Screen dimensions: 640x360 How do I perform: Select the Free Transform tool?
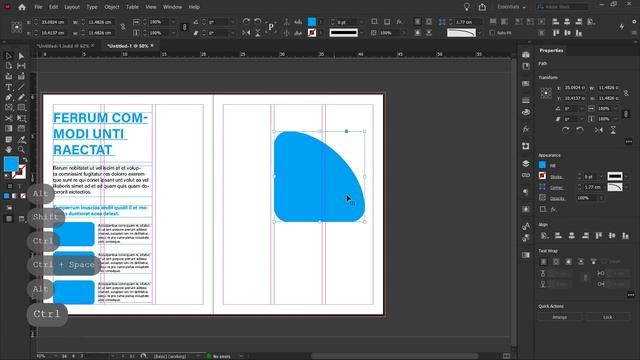coord(21,118)
